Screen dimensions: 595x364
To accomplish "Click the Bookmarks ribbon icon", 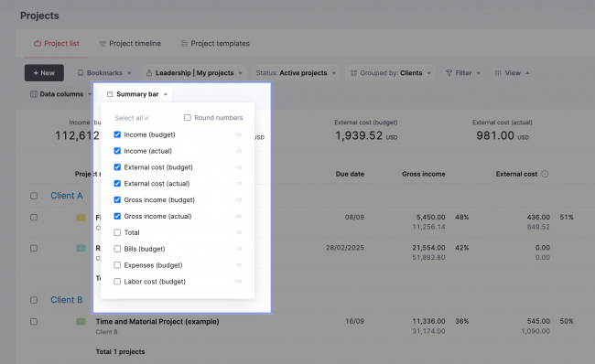I will point(81,73).
